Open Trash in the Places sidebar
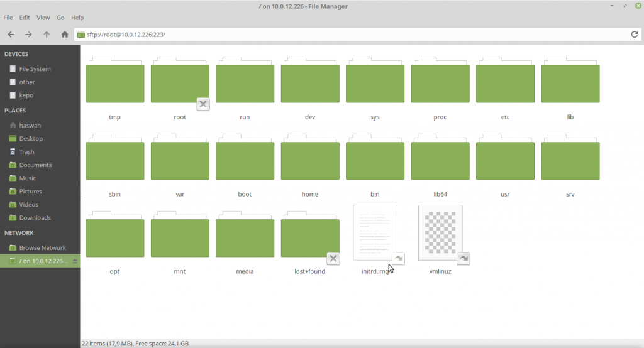The width and height of the screenshot is (644, 348). pyautogui.click(x=40, y=151)
